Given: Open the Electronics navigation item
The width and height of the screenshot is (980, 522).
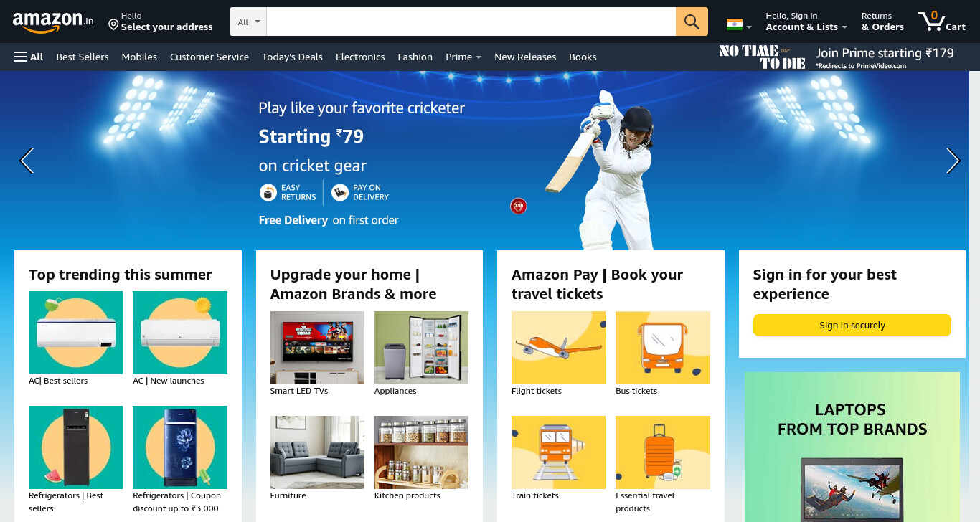Looking at the screenshot, I should (360, 57).
